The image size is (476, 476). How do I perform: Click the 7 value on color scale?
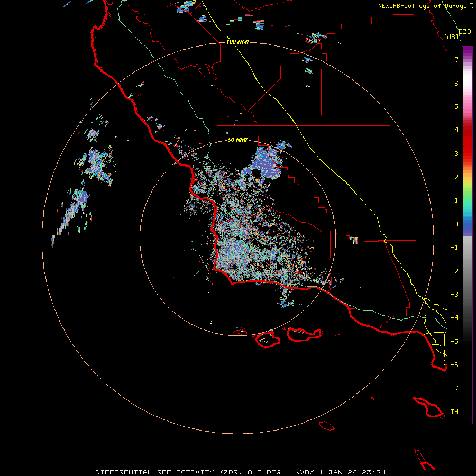click(456, 59)
